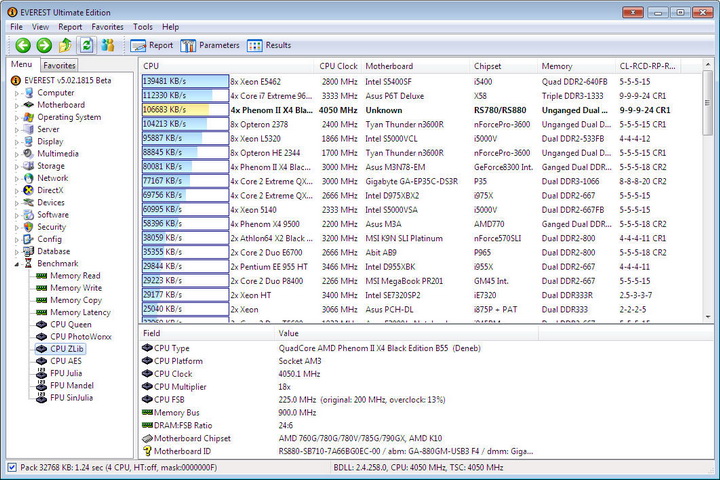Viewport: 720px width, 480px height.
Task: Click the Report toolbar button
Action: 152,45
